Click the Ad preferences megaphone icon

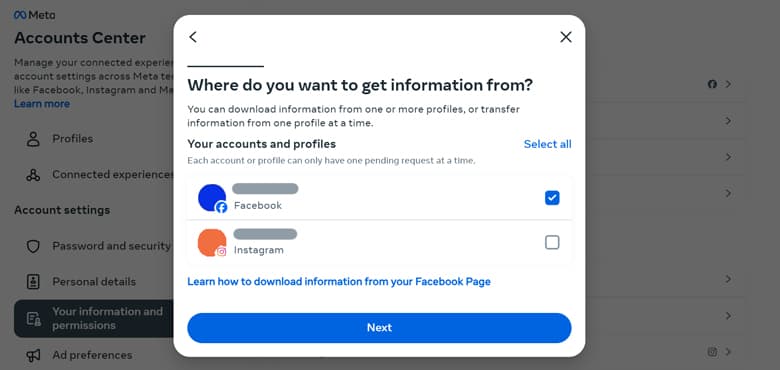33,355
